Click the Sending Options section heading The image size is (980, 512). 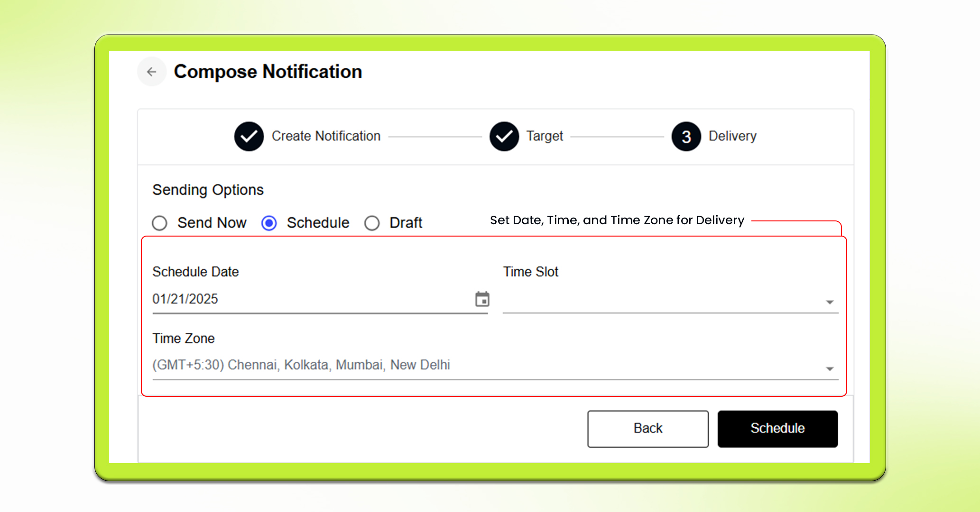[208, 190]
